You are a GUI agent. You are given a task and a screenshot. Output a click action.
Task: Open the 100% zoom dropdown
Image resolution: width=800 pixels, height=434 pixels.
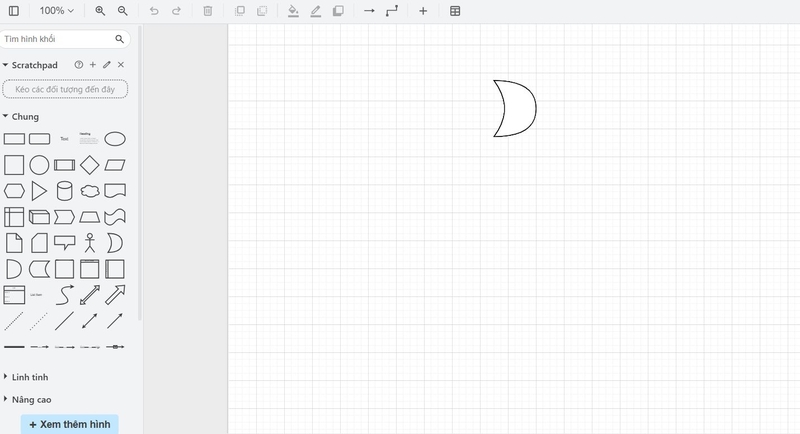tap(57, 11)
